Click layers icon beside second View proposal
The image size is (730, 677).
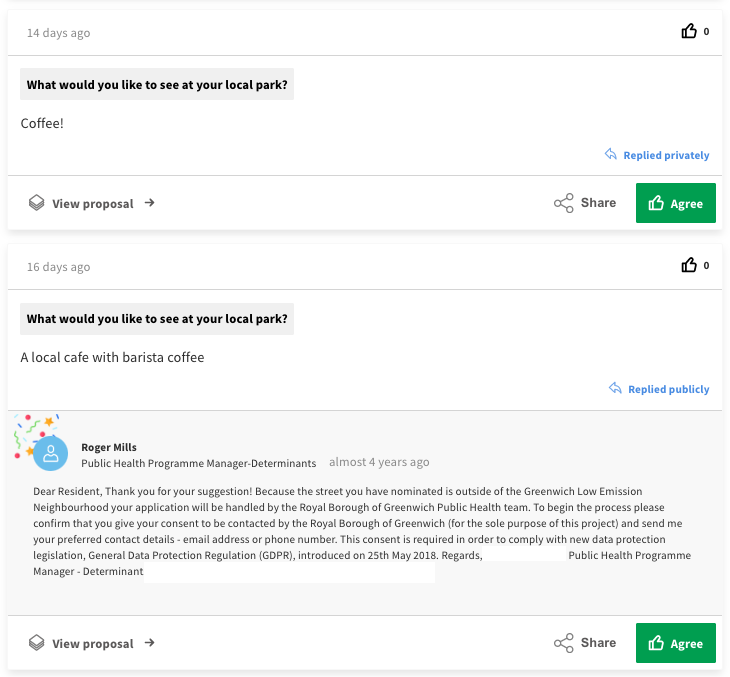pos(36,643)
